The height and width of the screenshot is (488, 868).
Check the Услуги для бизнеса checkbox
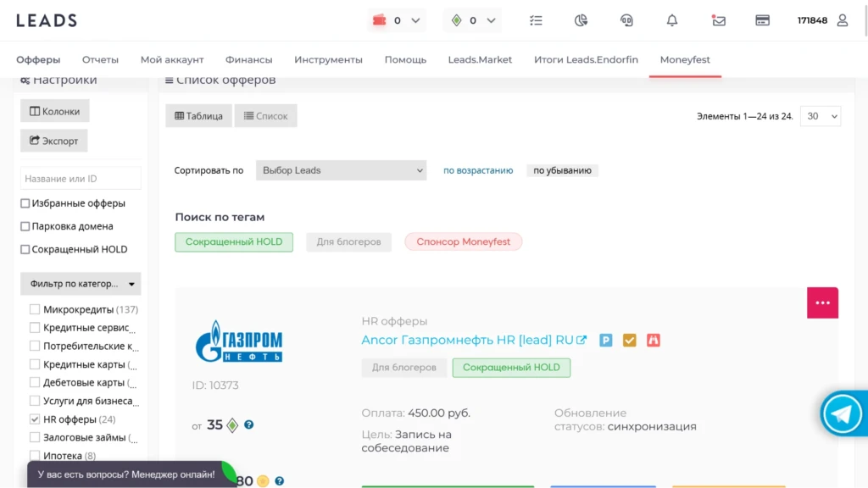pos(35,401)
